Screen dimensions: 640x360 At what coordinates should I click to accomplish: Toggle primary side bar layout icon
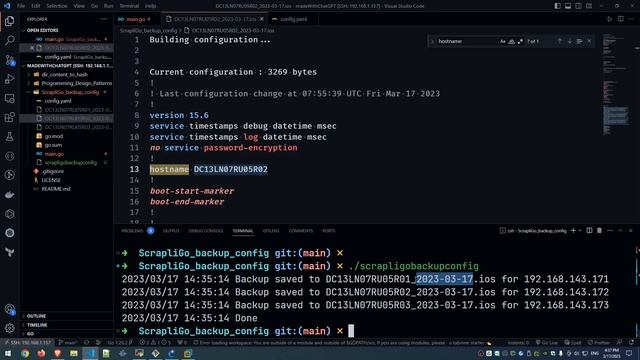558,6
